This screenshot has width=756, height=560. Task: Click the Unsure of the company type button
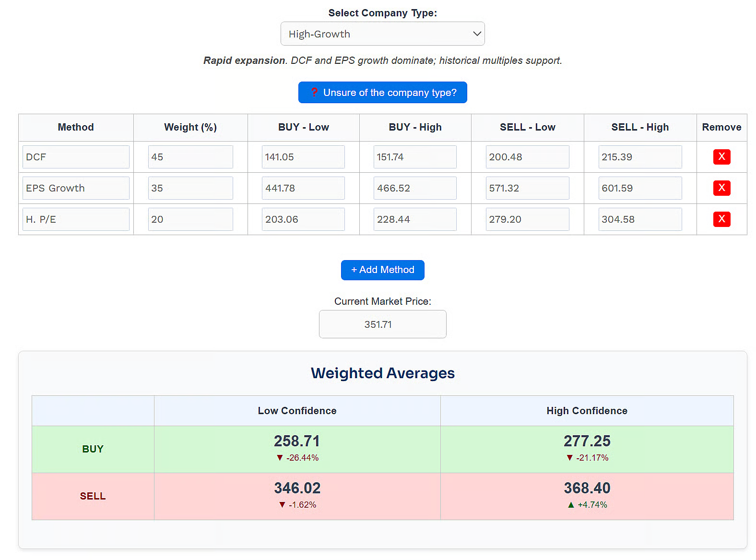pyautogui.click(x=382, y=93)
